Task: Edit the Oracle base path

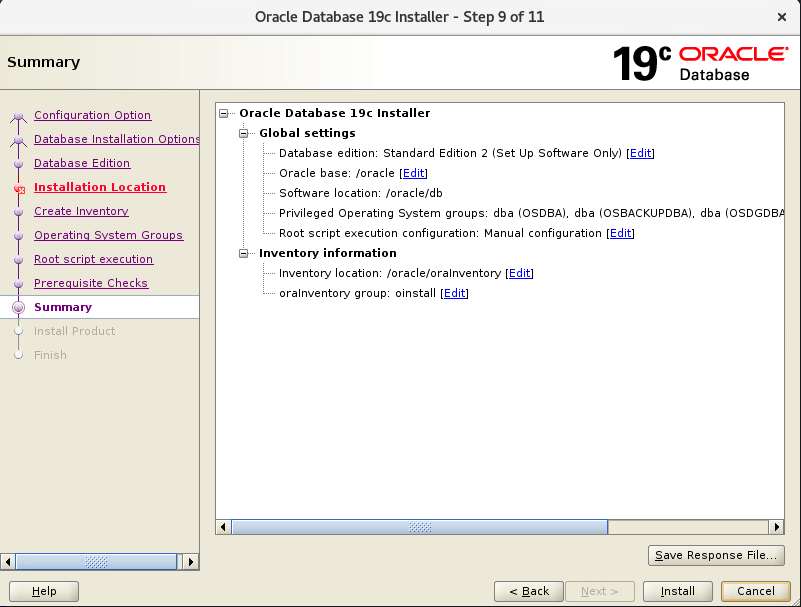Action: pos(413,173)
